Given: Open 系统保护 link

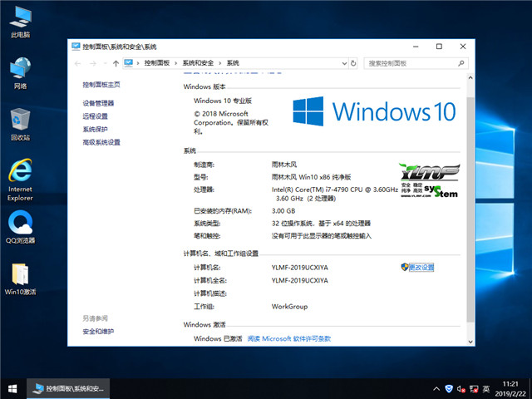Looking at the screenshot, I should point(95,130).
